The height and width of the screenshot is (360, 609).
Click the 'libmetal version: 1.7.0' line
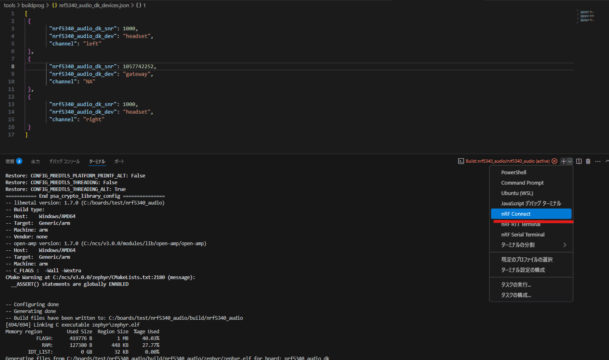(85, 203)
